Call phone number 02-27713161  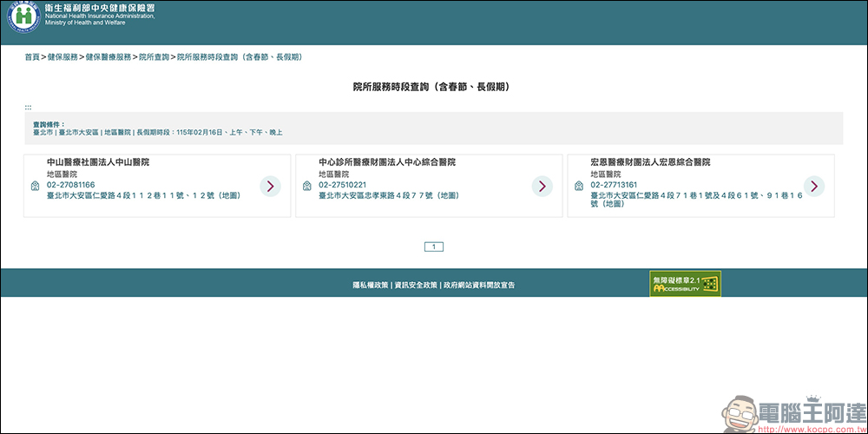pyautogui.click(x=615, y=184)
